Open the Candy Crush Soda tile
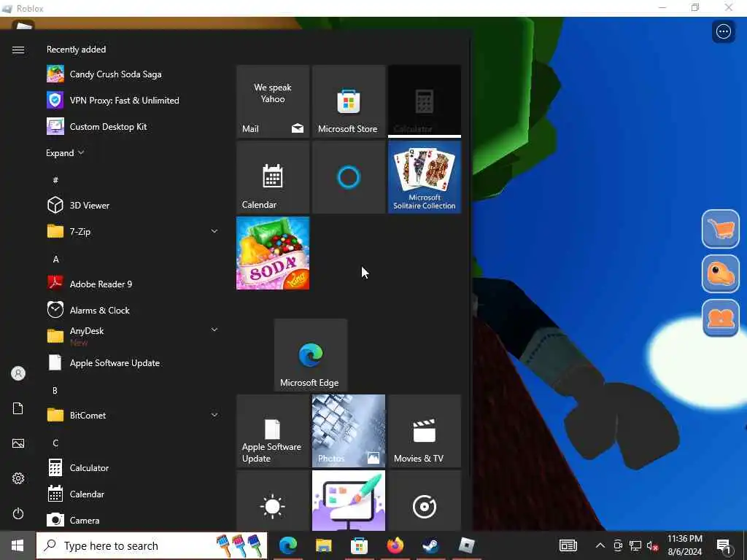This screenshot has width=747, height=560. coord(273,253)
